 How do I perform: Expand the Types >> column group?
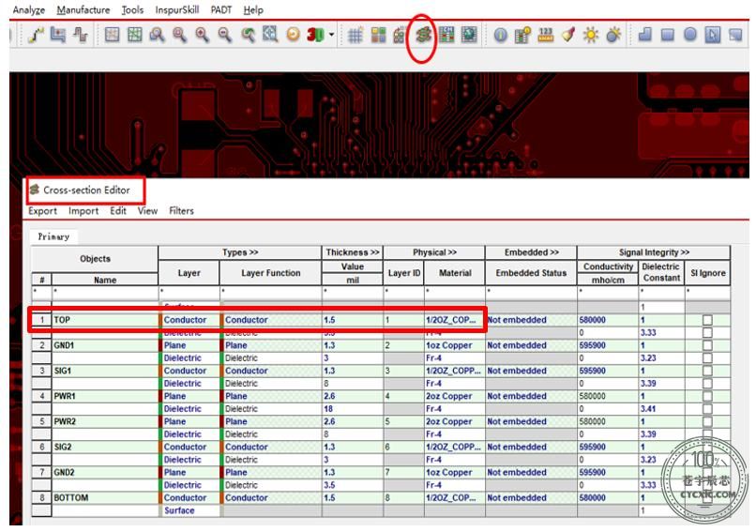pos(239,252)
